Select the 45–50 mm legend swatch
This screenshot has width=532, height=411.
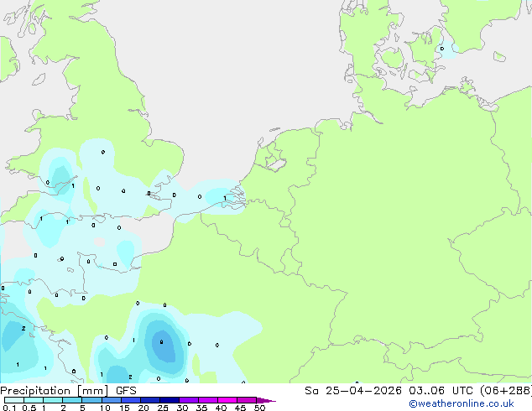point(247,400)
